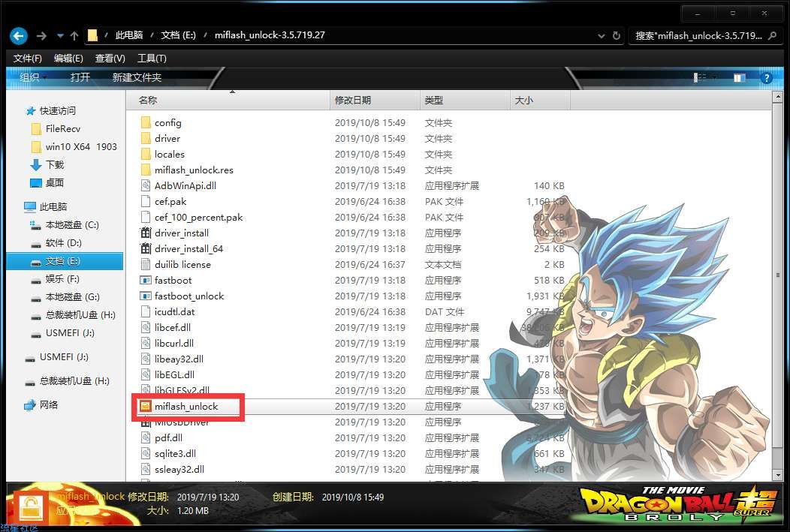
Task: Open the 查看(V) menu
Action: (110, 59)
